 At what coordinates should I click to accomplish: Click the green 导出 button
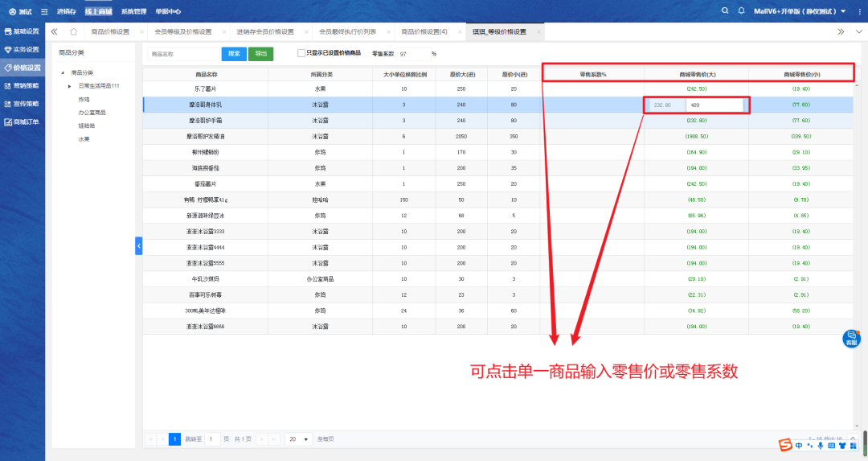pos(260,54)
